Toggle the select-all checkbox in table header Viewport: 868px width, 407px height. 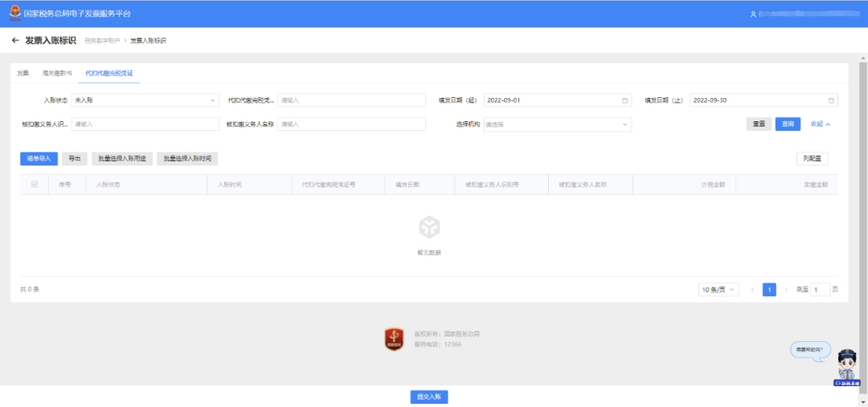coord(34,185)
